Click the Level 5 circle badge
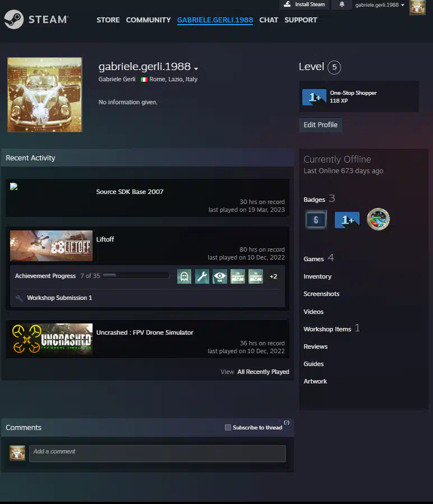The height and width of the screenshot is (504, 433). [334, 67]
